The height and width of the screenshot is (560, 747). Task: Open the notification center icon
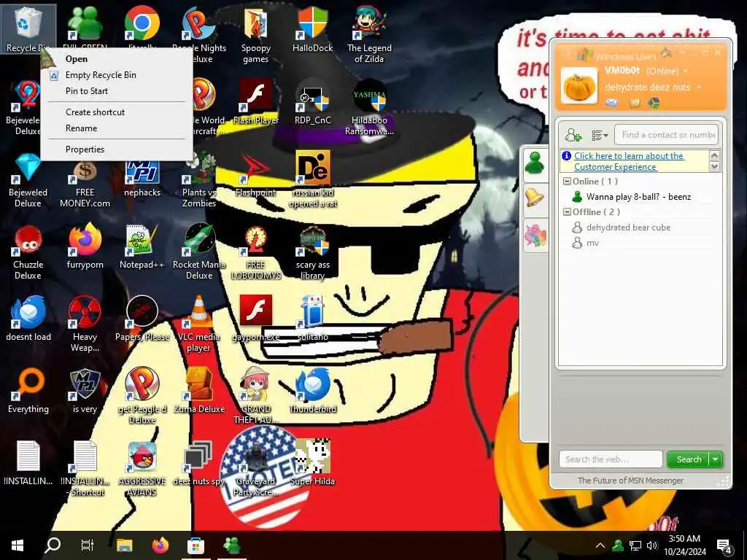coord(724,546)
